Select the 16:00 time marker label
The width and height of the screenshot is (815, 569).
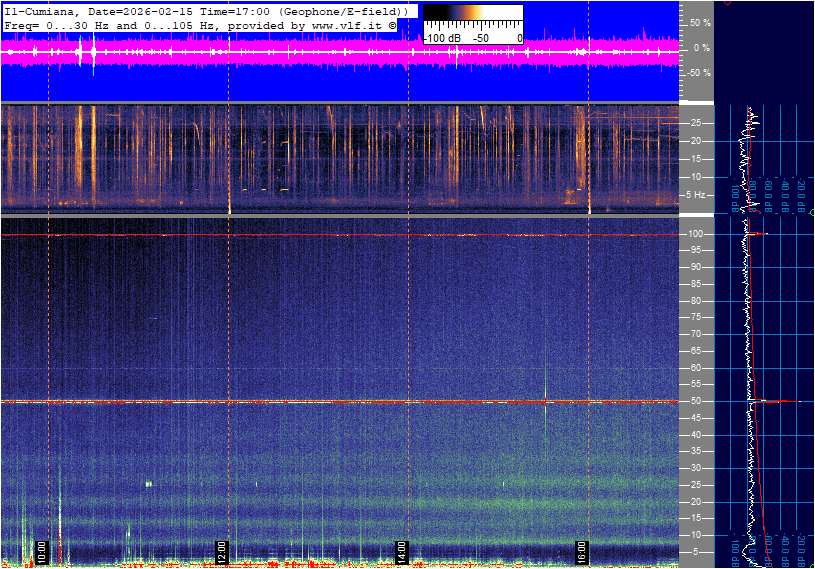tap(581, 551)
